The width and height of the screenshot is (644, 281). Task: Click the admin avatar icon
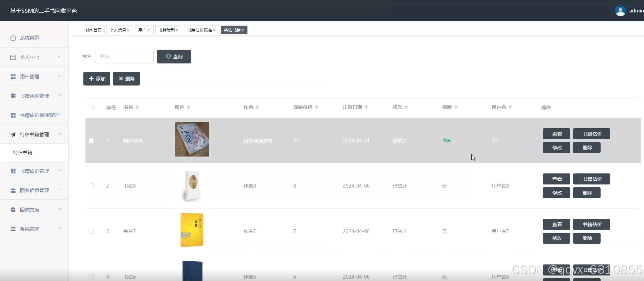(620, 11)
